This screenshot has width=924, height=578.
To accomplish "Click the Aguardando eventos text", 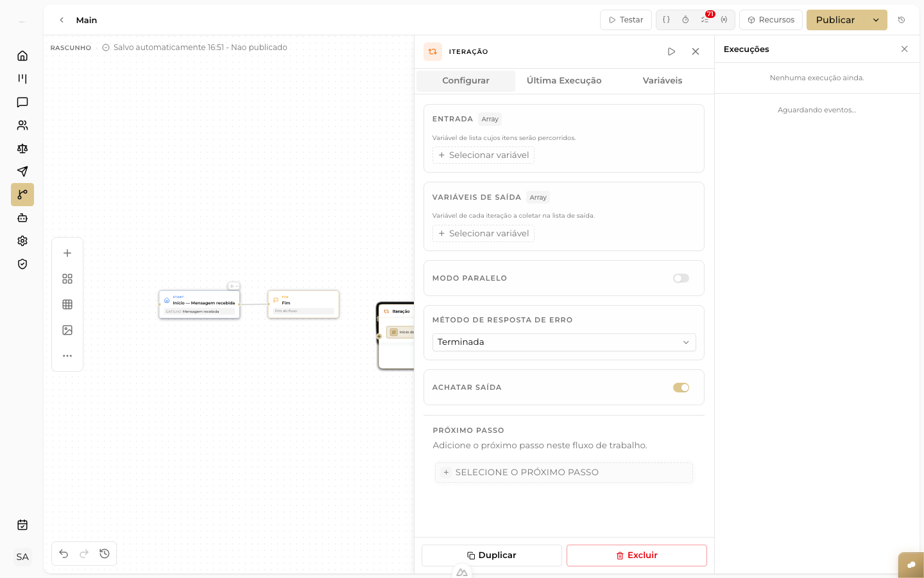I will click(x=817, y=110).
